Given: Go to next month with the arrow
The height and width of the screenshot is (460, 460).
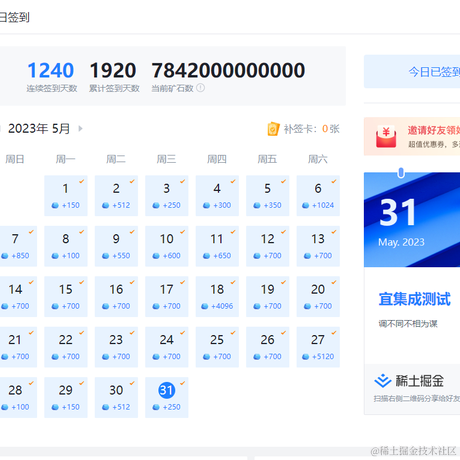Looking at the screenshot, I should coord(80,129).
